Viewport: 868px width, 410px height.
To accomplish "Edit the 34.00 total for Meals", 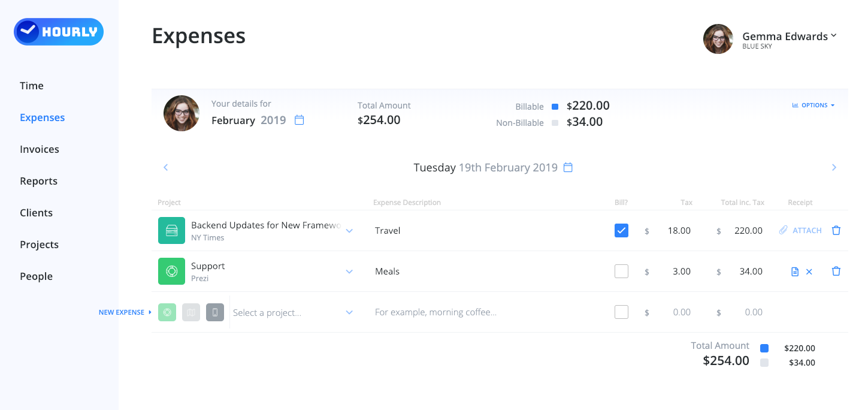I will point(751,272).
